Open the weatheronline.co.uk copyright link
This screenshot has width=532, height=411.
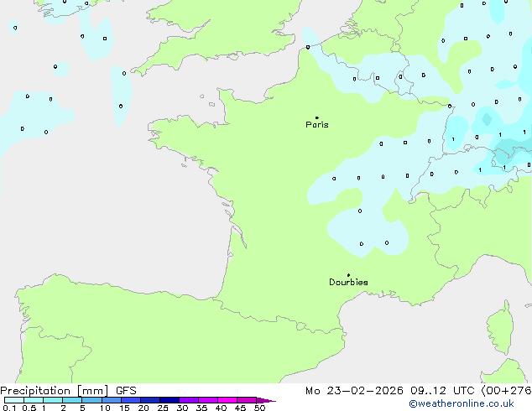click(x=462, y=403)
